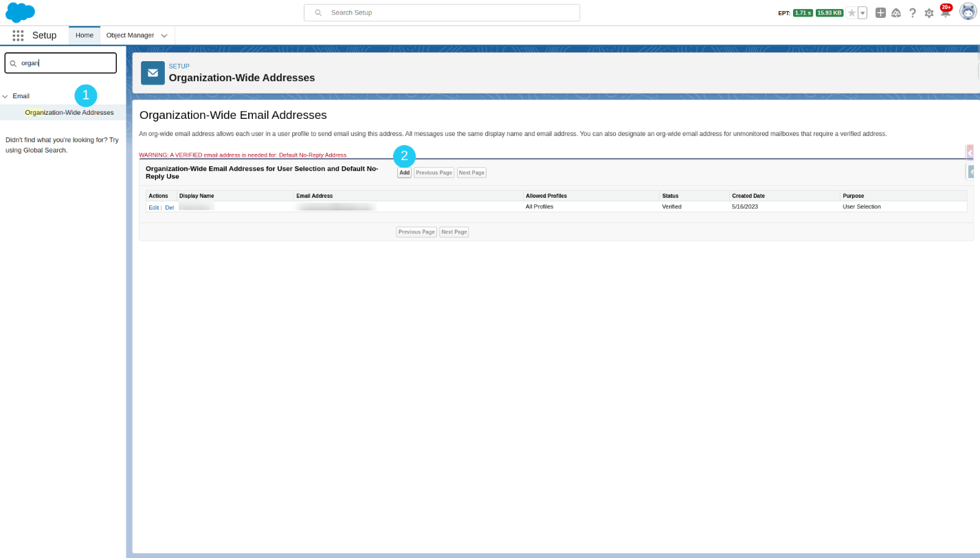Click the Created Date column header
The width and height of the screenshot is (980, 558).
click(748, 196)
